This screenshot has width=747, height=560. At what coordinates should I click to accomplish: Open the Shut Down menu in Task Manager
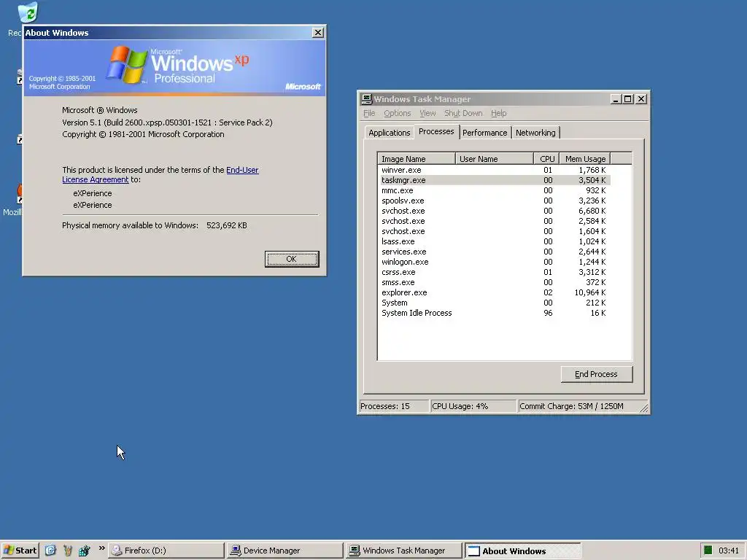[463, 113]
